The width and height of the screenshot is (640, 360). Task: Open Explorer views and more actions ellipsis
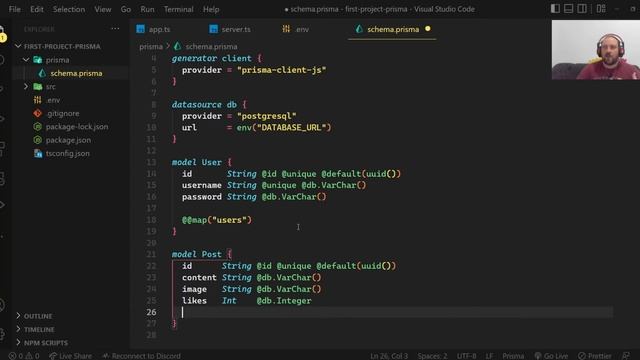116,29
